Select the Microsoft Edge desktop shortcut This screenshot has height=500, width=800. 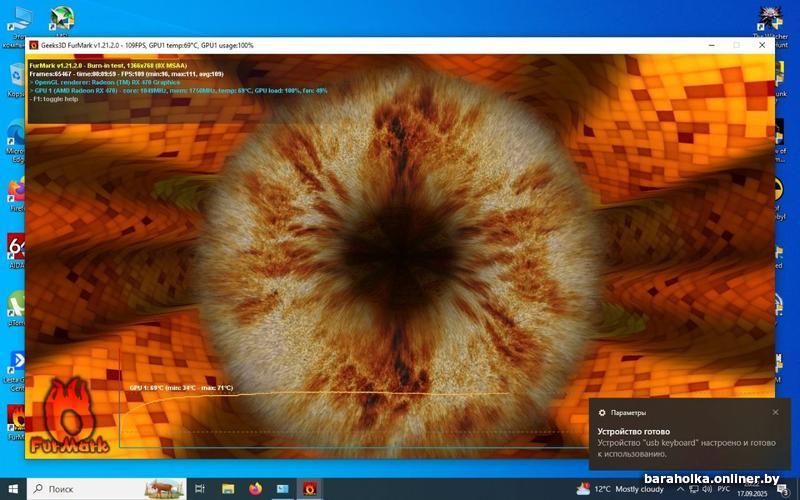coord(17,134)
